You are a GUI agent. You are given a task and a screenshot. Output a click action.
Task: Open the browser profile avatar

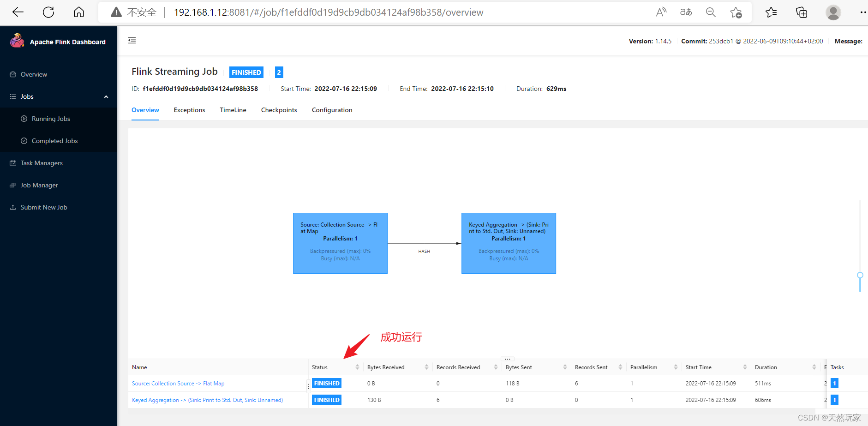pyautogui.click(x=833, y=12)
